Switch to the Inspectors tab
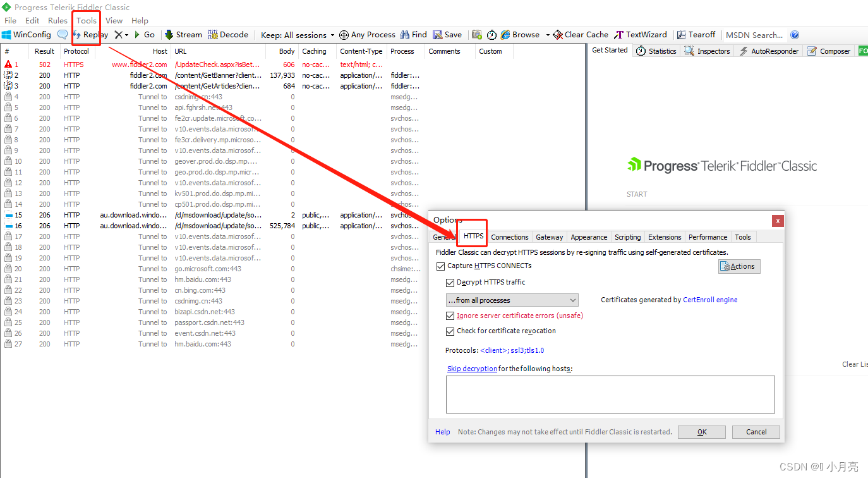This screenshot has width=868, height=478. click(707, 51)
